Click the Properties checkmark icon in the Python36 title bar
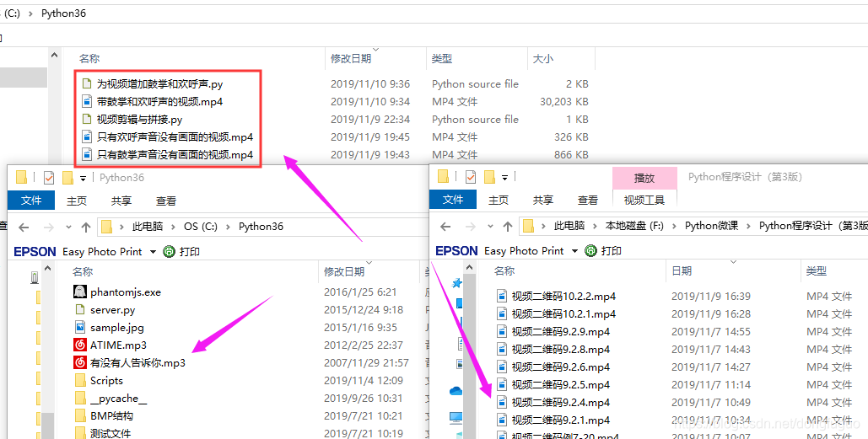This screenshot has height=439, width=868. coord(49,178)
